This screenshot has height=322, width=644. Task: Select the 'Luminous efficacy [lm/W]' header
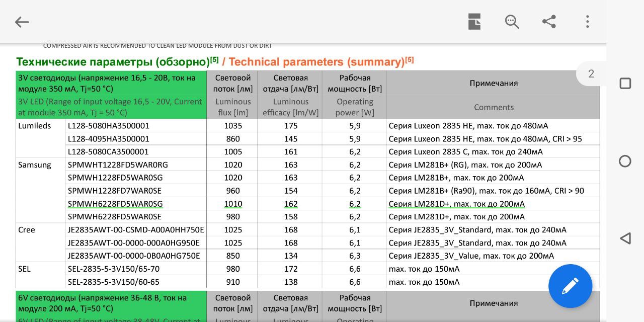click(x=291, y=107)
